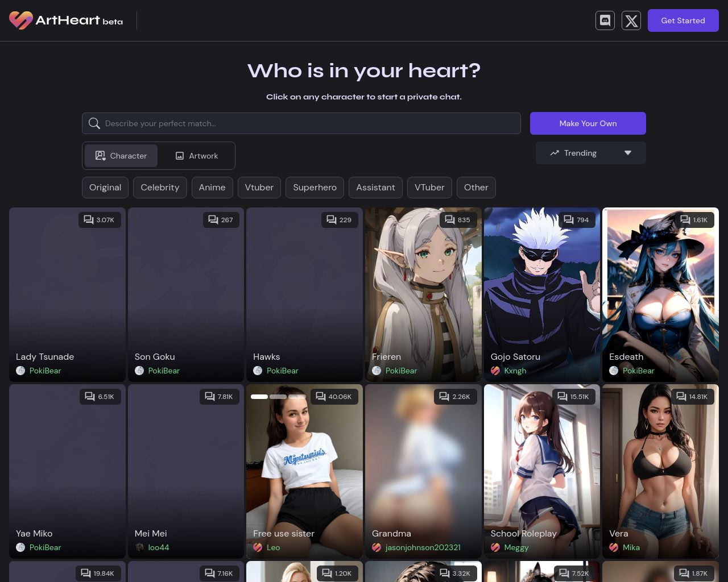Open the Yae Miko character card
Viewport: 728px width, 582px height.
[67, 471]
